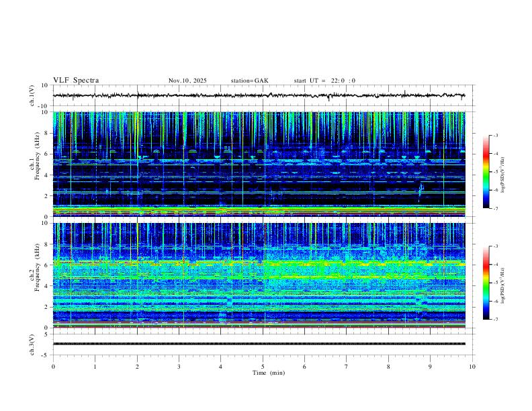Click the "Time (min)" axis label
Viewport: 532px width, 411px height.
(x=269, y=373)
